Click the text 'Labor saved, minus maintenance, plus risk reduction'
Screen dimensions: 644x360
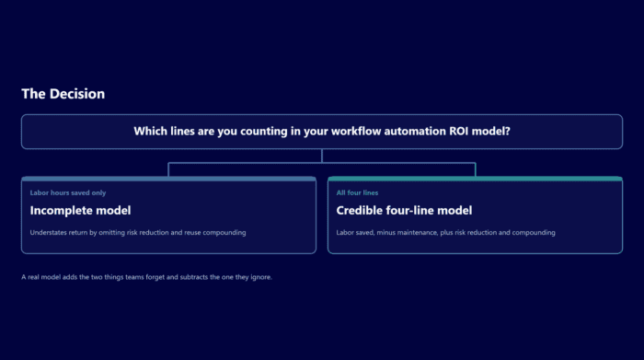click(417, 233)
